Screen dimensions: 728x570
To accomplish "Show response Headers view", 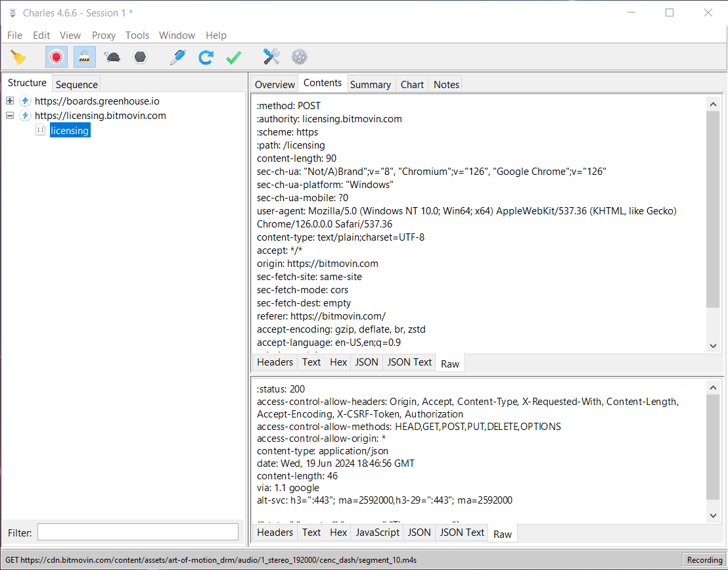I will tap(275, 533).
